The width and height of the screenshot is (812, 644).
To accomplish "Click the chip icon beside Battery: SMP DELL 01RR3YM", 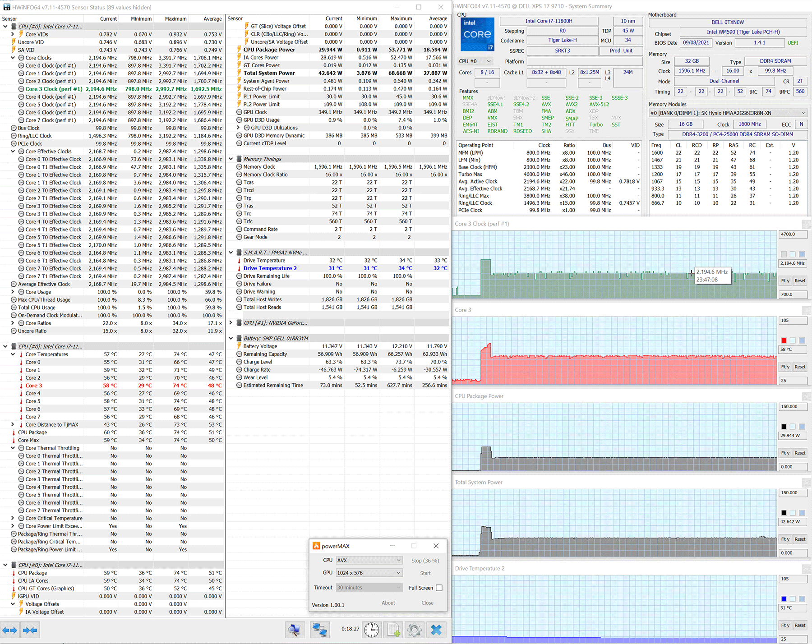I will click(239, 338).
